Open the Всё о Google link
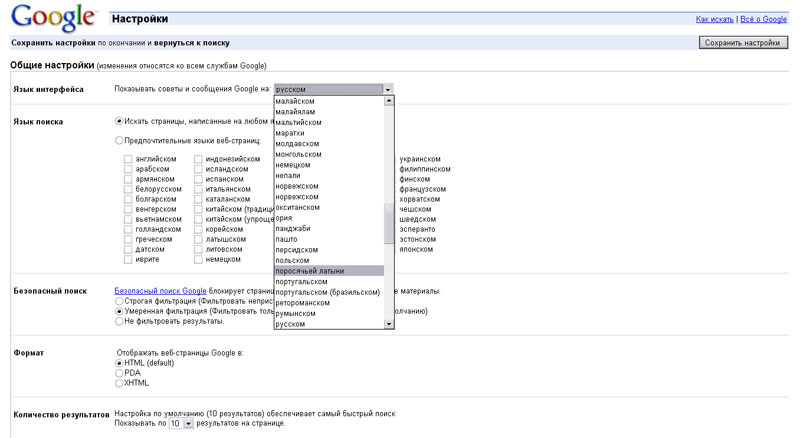Screen dimensions: 800x438 pyautogui.click(x=764, y=19)
